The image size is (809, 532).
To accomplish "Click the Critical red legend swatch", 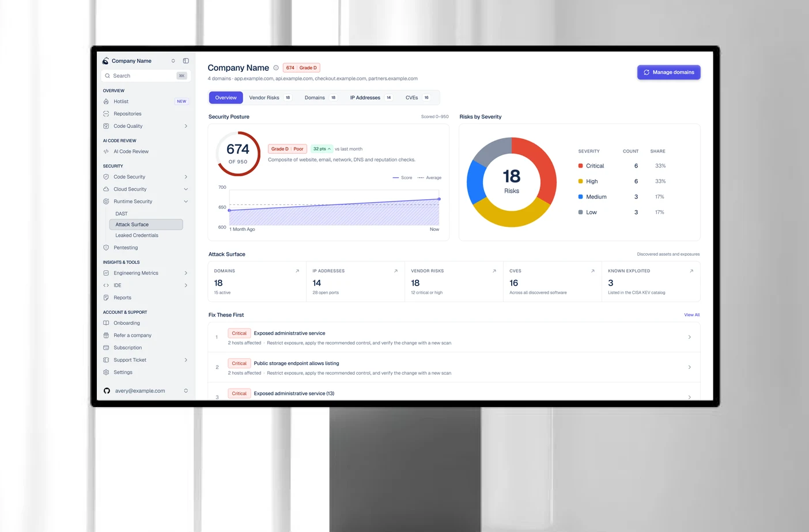I will click(580, 166).
